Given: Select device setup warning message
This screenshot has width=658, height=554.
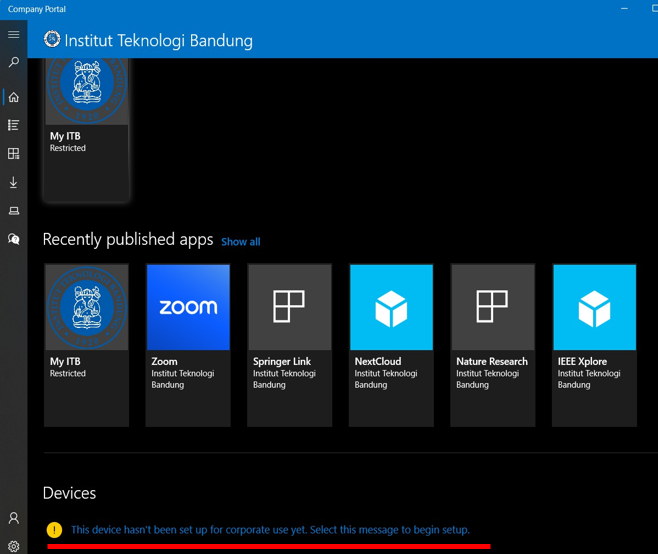Looking at the screenshot, I should coord(270,530).
